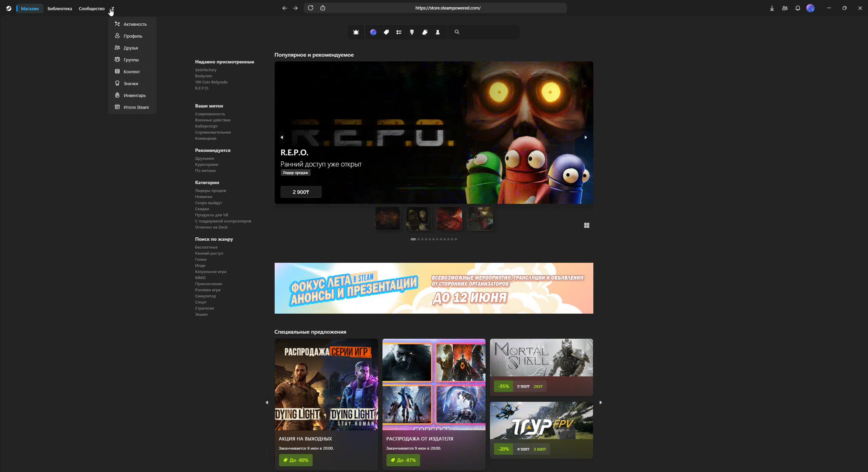The width and height of the screenshot is (868, 472).
Task: Select Профиль in the dropdown menu
Action: (x=132, y=36)
